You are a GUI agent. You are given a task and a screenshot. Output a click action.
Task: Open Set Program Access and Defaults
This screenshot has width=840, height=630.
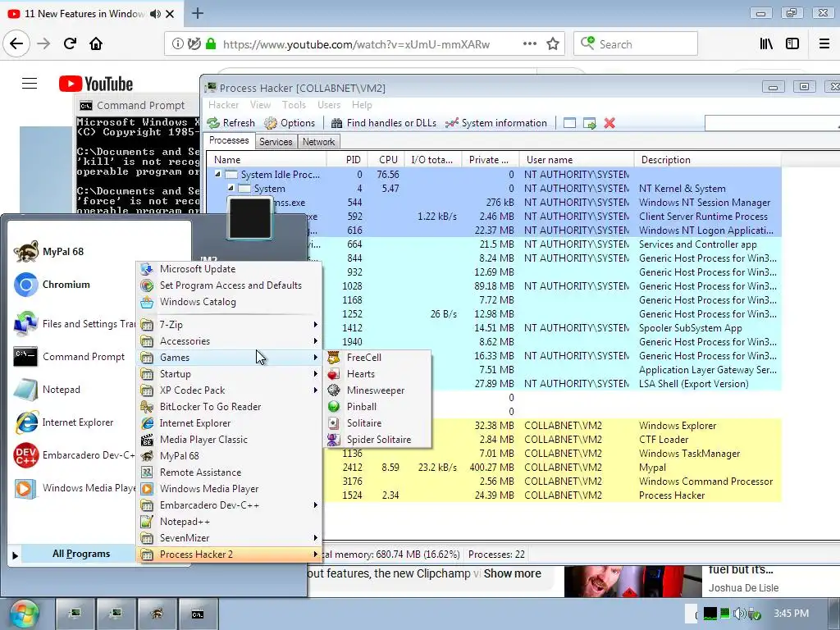pyautogui.click(x=231, y=285)
